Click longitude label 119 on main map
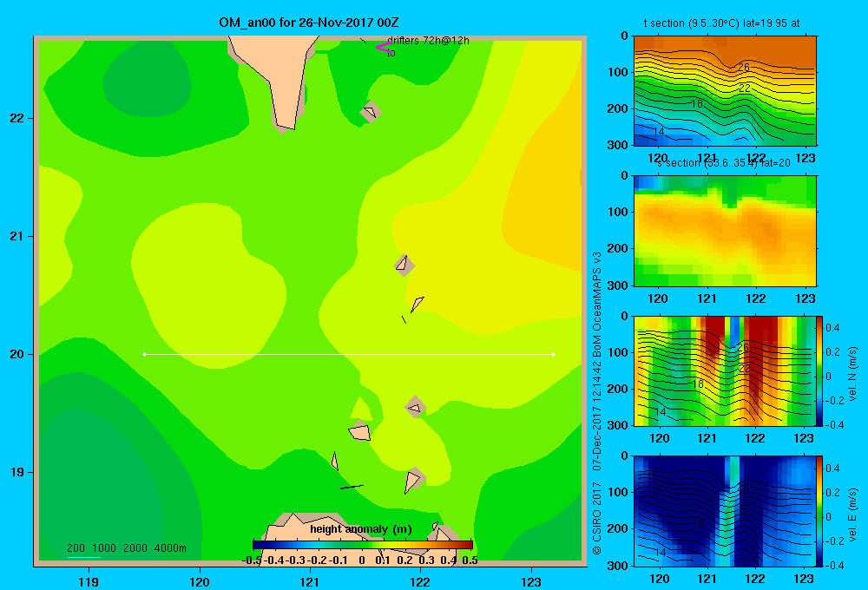The image size is (868, 590). tap(89, 581)
